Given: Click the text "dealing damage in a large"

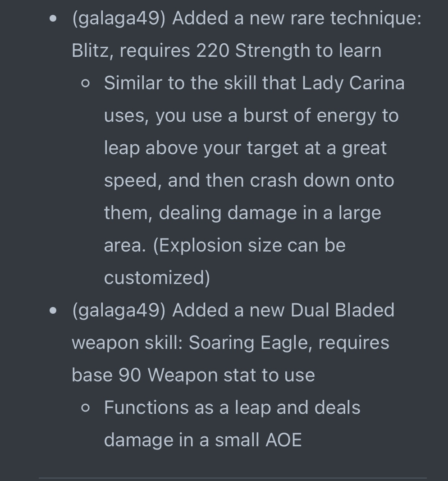Looking at the screenshot, I should pos(270,213).
